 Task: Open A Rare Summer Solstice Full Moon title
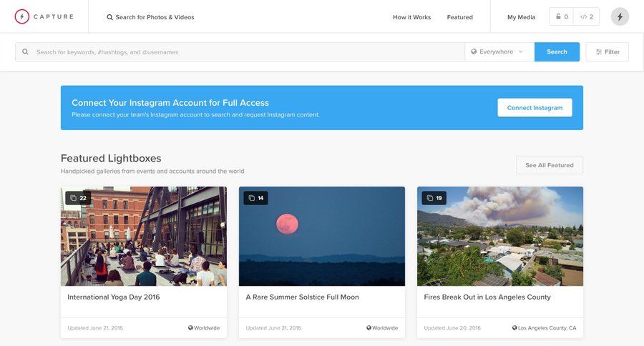pyautogui.click(x=302, y=297)
